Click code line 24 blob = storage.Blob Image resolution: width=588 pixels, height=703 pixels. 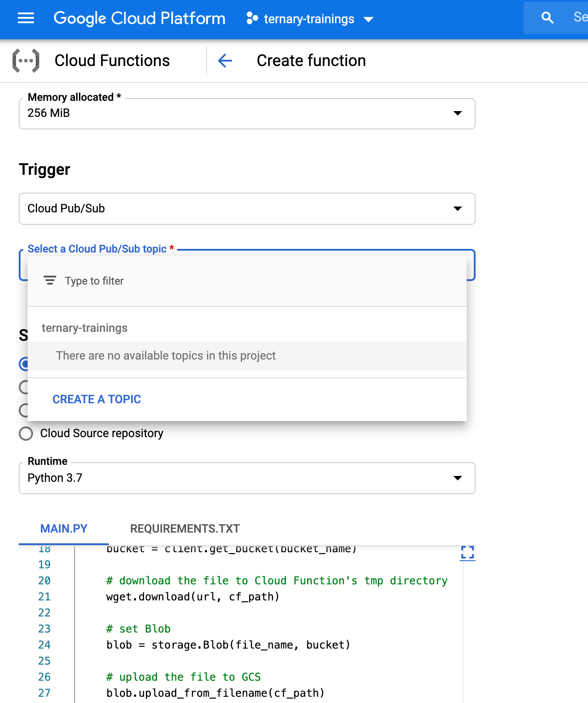(228, 645)
